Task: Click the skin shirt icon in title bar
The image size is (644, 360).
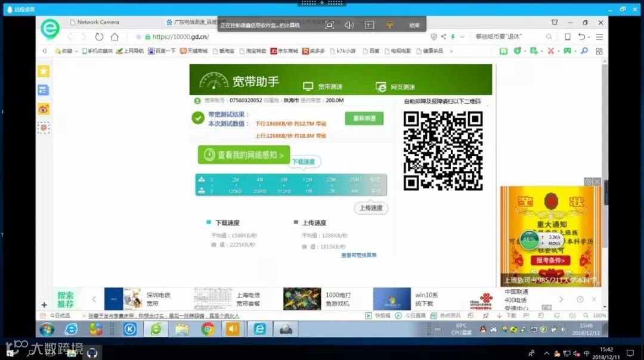Action: 555,22
